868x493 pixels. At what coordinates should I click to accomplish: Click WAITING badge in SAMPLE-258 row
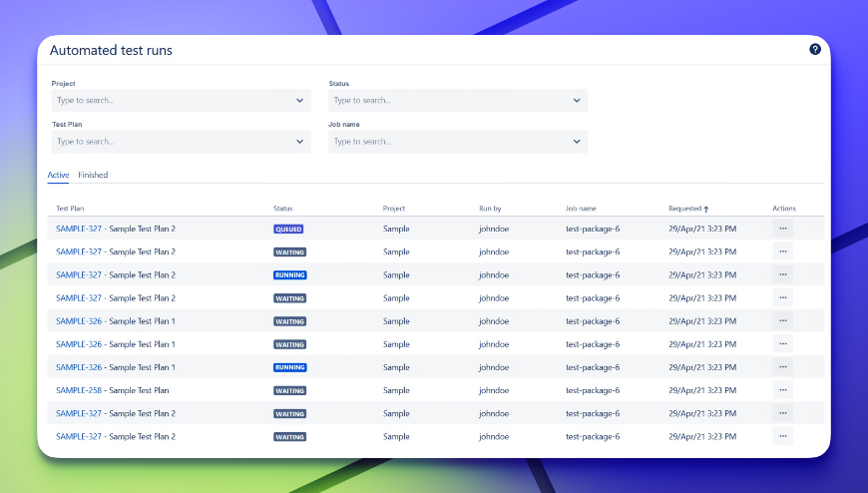290,391
